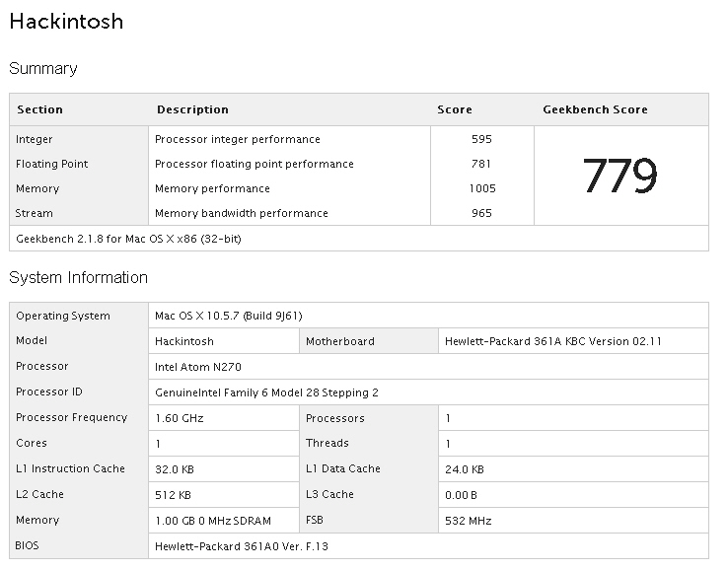Select the integer score value 595
Viewport: 728px width, 570px height.
482,139
